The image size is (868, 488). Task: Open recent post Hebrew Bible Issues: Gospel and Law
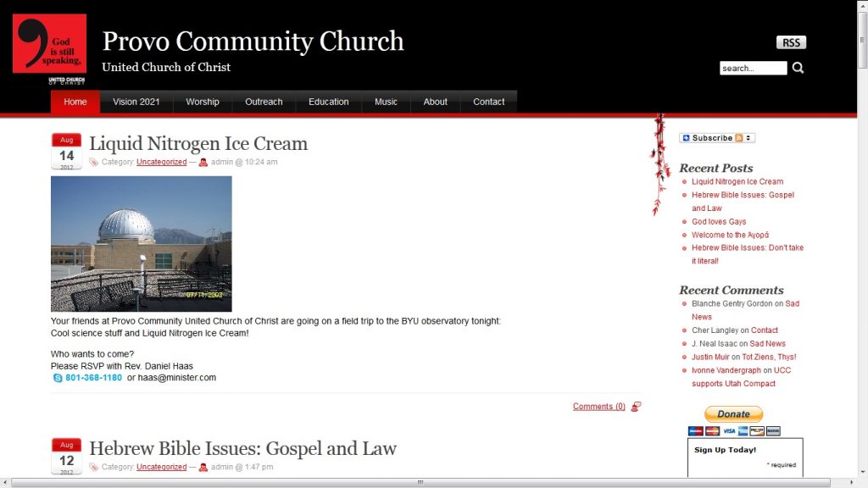tap(743, 202)
